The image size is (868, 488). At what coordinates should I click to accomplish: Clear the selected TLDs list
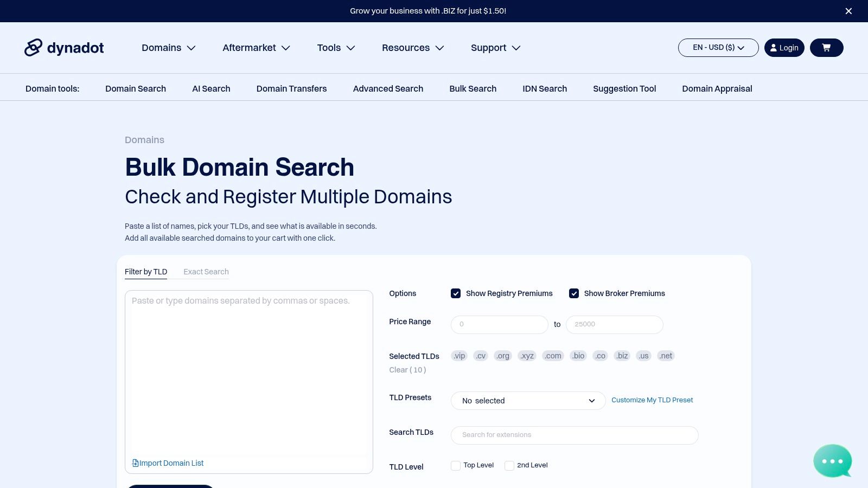pos(407,370)
